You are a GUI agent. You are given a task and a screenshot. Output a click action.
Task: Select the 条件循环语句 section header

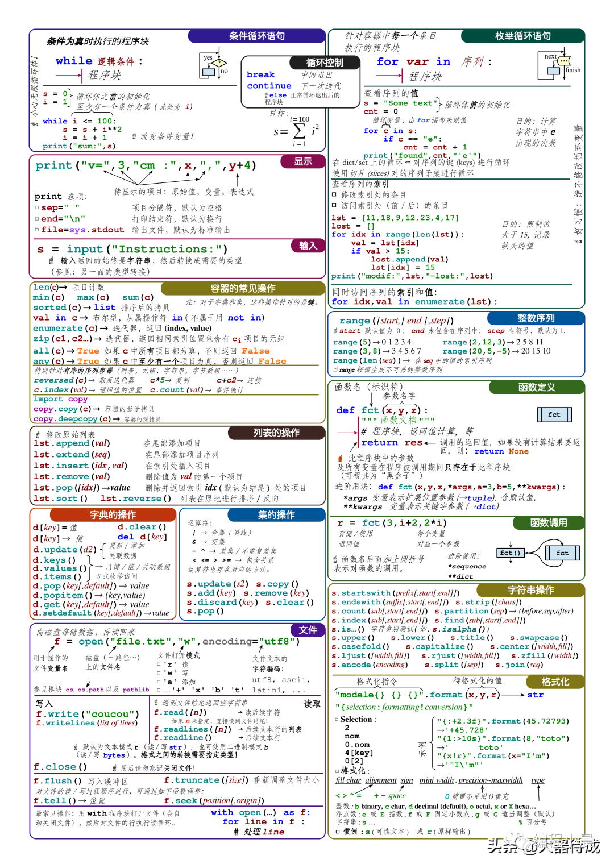257,36
